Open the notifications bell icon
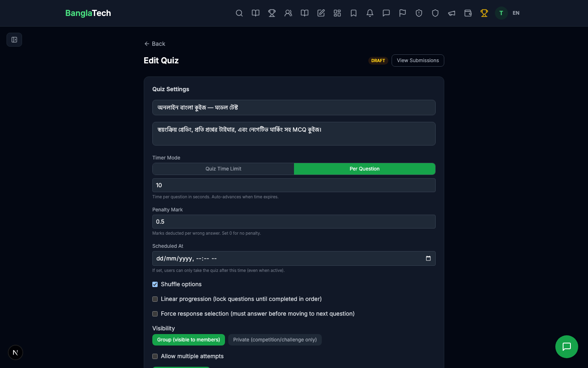588x368 pixels. click(370, 13)
